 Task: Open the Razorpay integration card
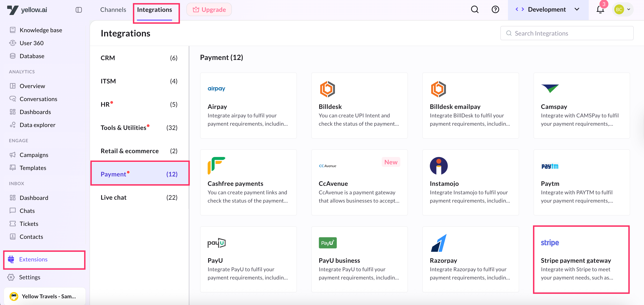tap(470, 259)
